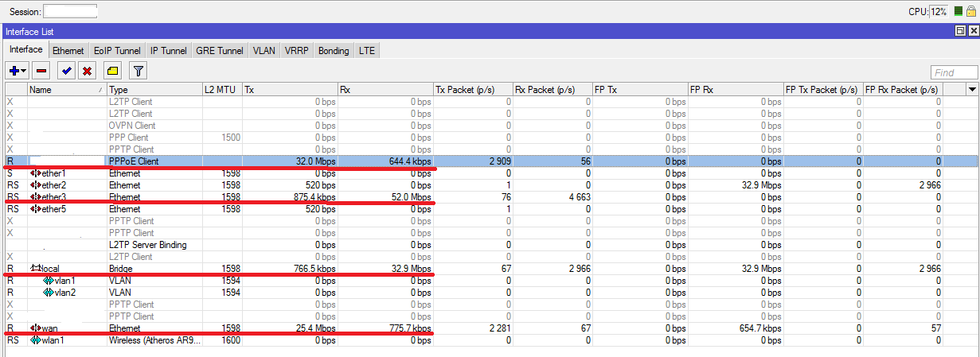Viewport: 980px width, 357px height.
Task: Click the vlan1 interface icon
Action: click(48, 281)
